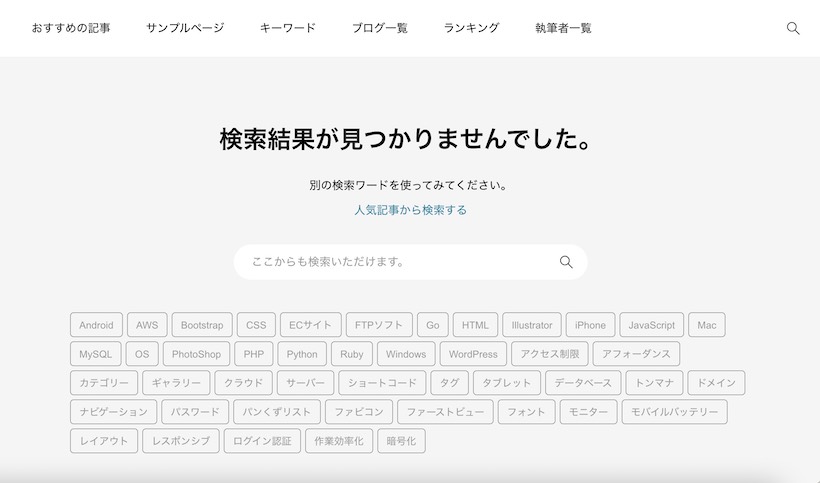
Task: Select the レスポンシブ tag
Action: (x=181, y=441)
